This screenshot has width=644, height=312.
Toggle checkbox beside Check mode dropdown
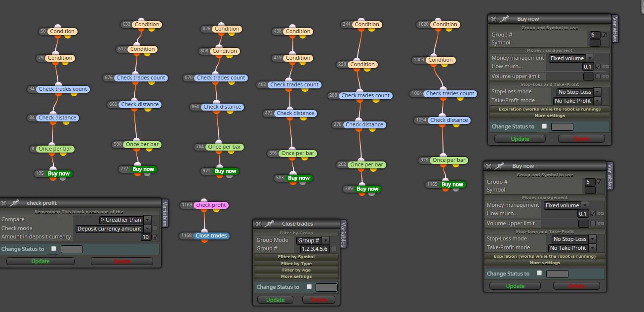pos(156,229)
